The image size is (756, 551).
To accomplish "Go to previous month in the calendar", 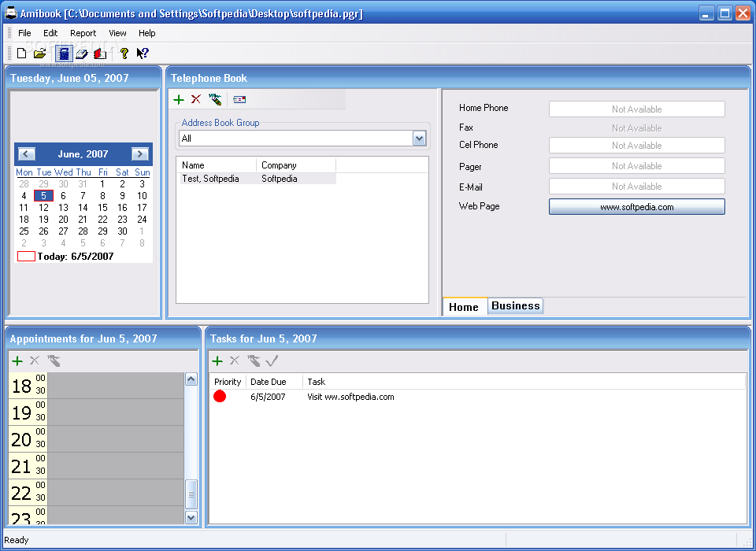I will [x=27, y=154].
